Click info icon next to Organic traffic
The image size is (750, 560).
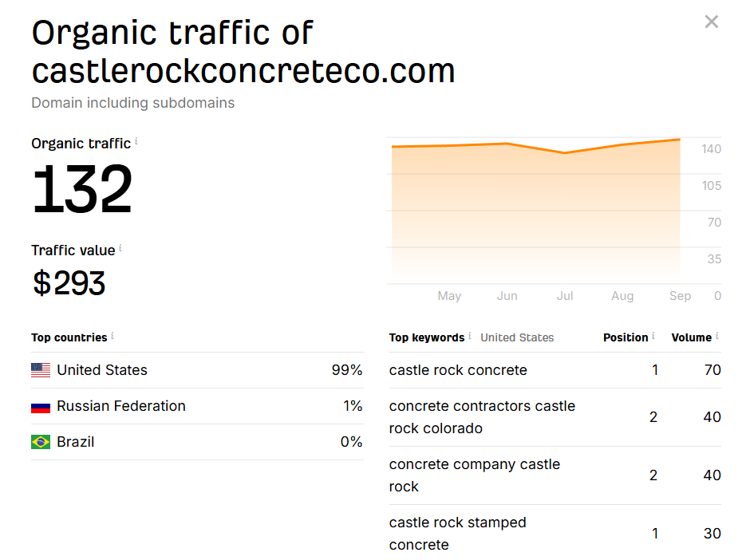tap(136, 141)
